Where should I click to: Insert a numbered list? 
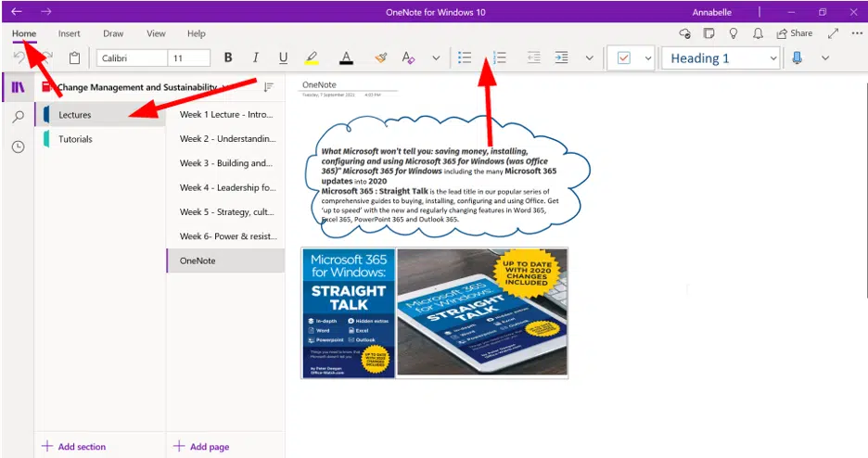499,57
